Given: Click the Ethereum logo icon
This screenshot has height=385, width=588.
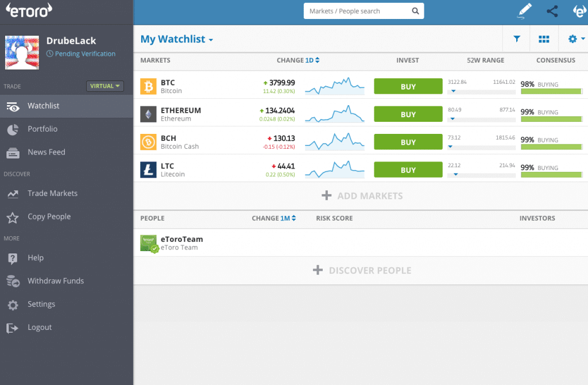Looking at the screenshot, I should tap(148, 114).
